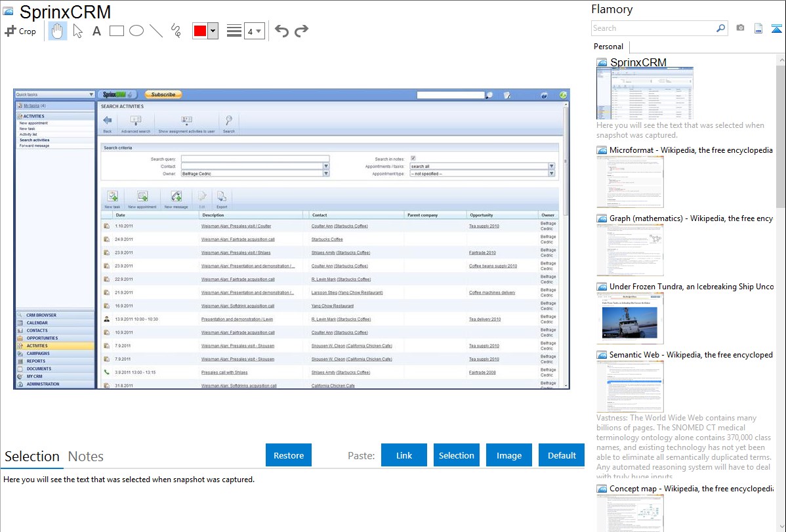Expand the line width dropdown
Screen dimensions: 786x532
click(254, 31)
